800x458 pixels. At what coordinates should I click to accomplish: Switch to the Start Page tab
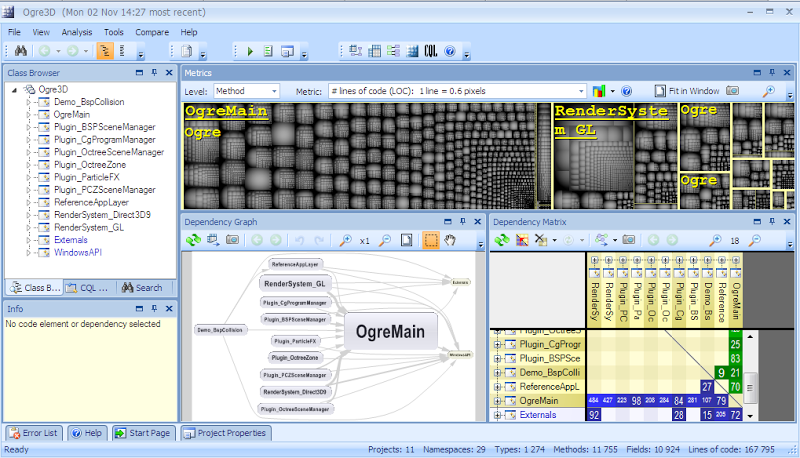click(143, 433)
